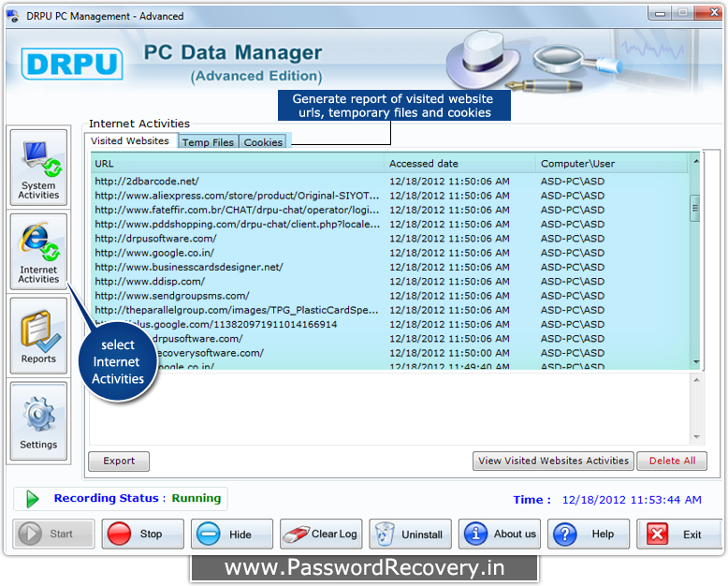Open the System Activities panel
728x586 pixels.
coord(39,168)
